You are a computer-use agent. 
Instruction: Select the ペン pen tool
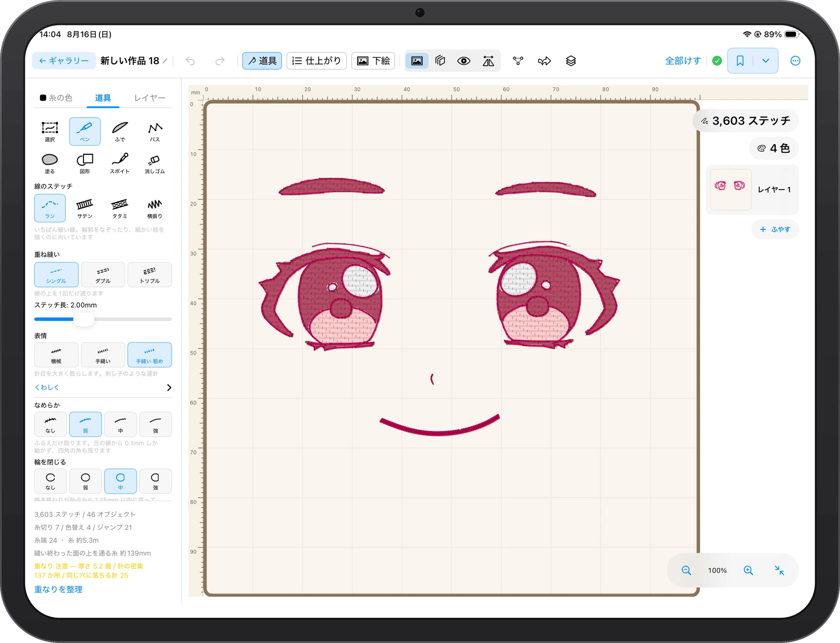(85, 131)
